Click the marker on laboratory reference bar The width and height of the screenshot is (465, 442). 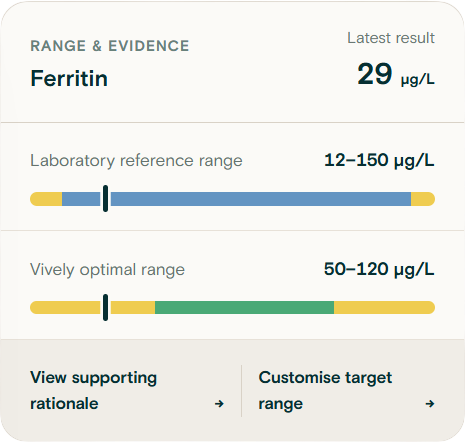(105, 199)
